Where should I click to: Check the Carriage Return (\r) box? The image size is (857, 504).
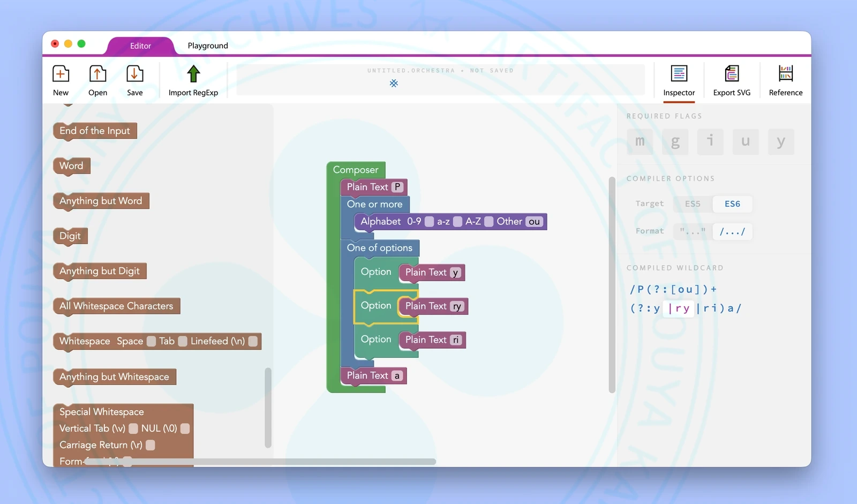(151, 445)
